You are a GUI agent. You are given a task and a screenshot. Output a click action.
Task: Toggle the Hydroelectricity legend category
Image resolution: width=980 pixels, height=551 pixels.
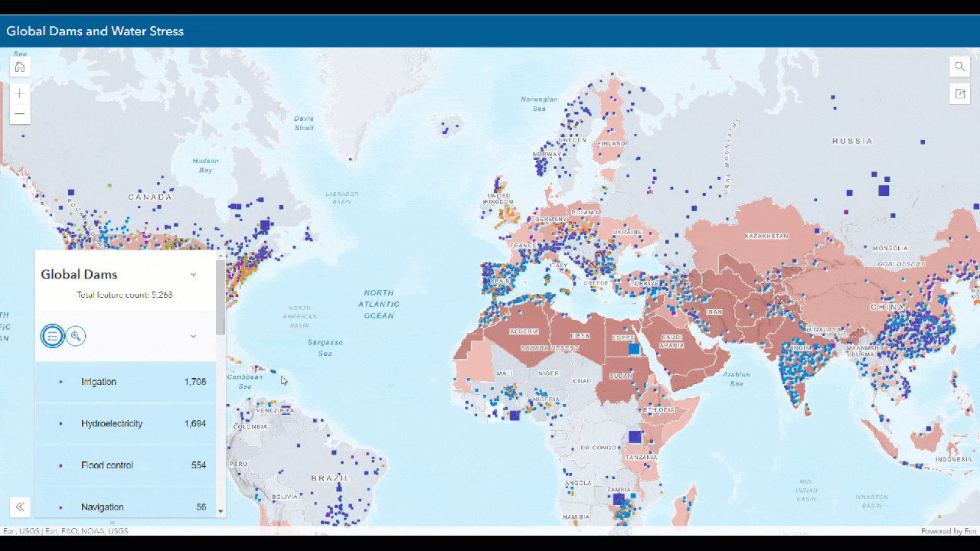tap(126, 424)
